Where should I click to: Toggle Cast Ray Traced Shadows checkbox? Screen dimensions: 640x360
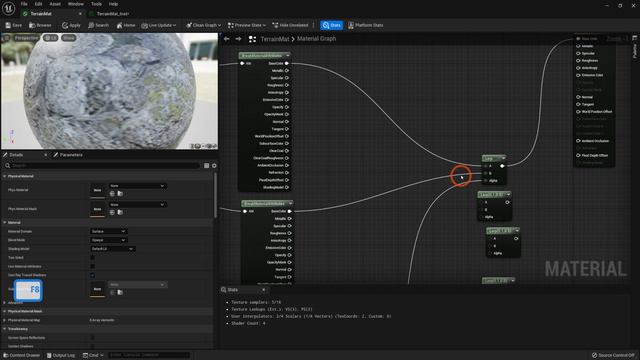click(92, 275)
